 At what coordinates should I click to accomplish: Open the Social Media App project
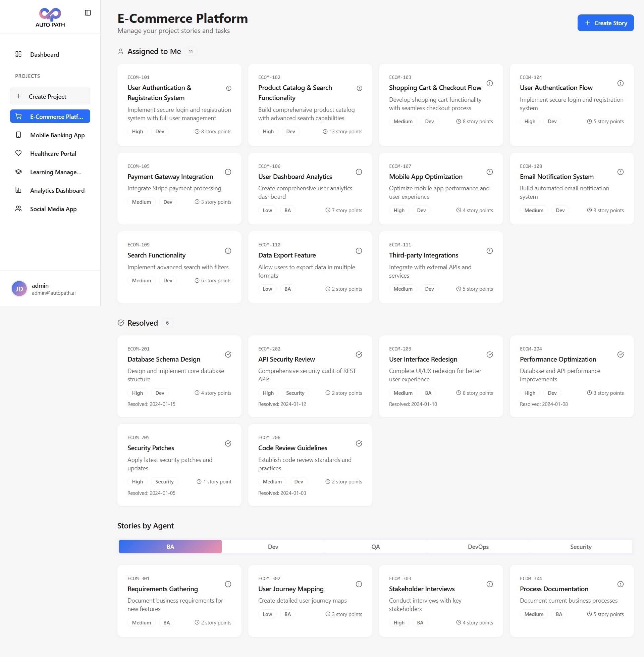[x=53, y=209]
